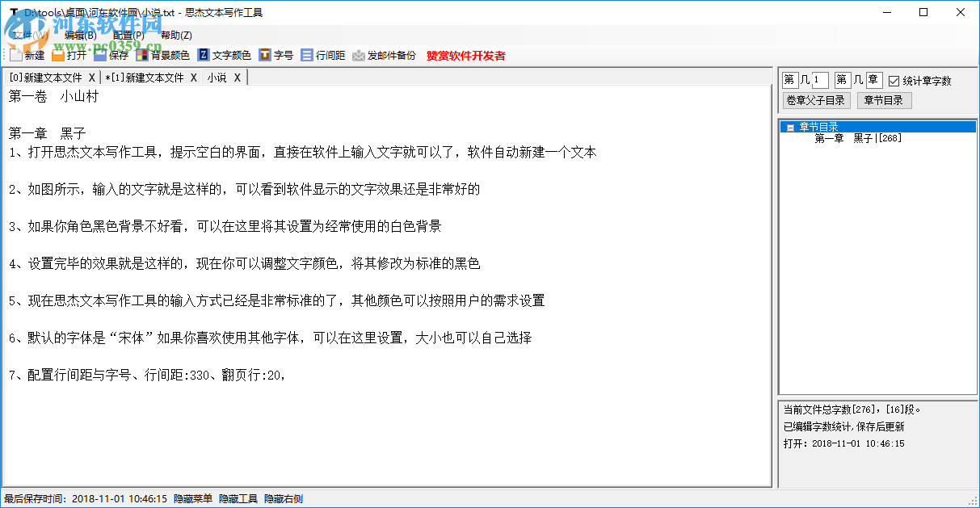Click the red 赞赏软件开发者 link
Screen dimensions: 980x508
pyautogui.click(x=465, y=56)
